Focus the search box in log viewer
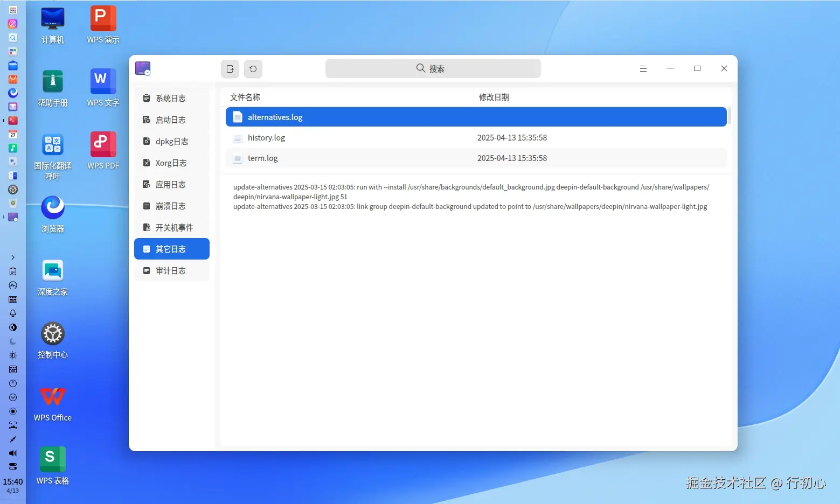Viewport: 840px width, 504px height. click(x=433, y=68)
